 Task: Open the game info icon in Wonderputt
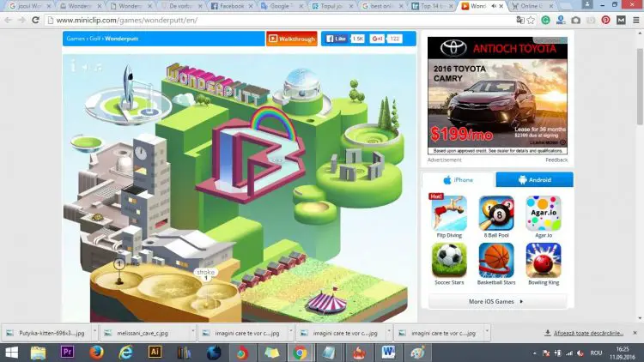[74, 66]
